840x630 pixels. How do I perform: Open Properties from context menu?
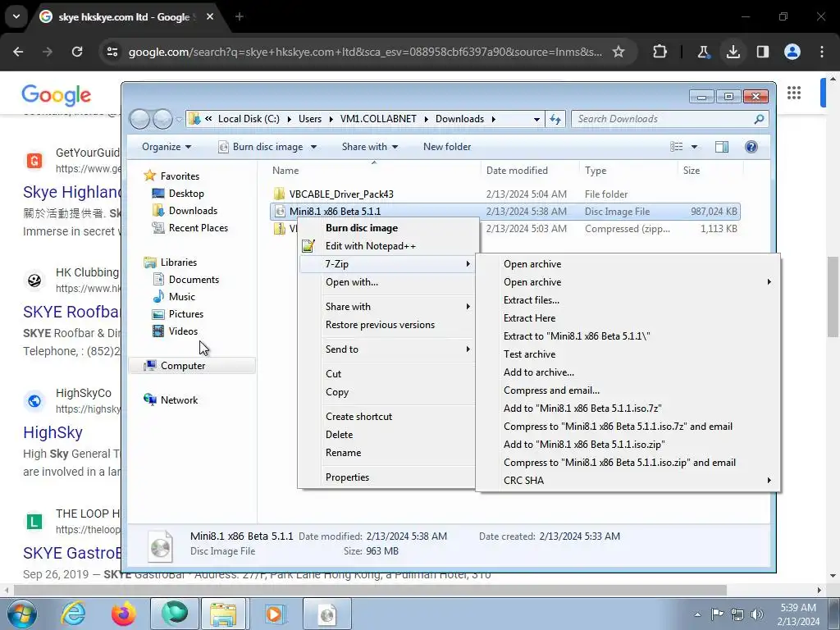point(347,477)
